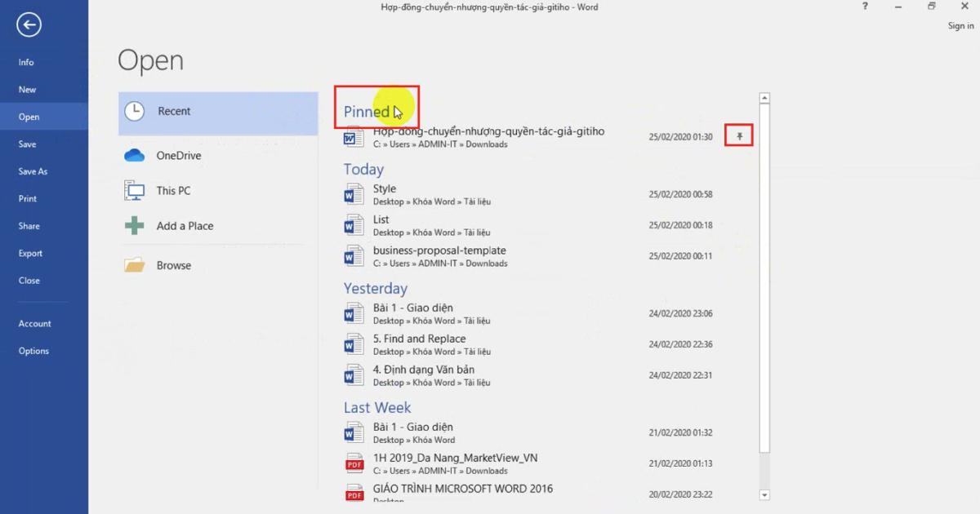
Task: Open the Style document name
Action: pyautogui.click(x=385, y=188)
